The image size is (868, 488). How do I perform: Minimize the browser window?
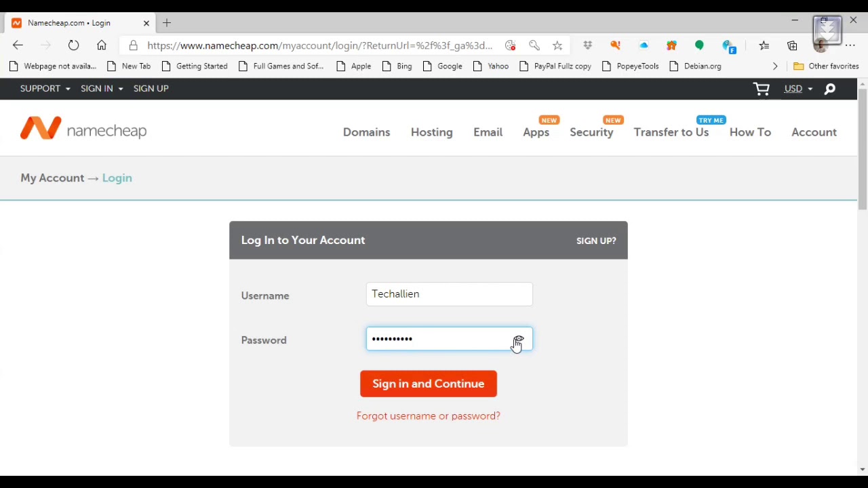click(x=795, y=20)
